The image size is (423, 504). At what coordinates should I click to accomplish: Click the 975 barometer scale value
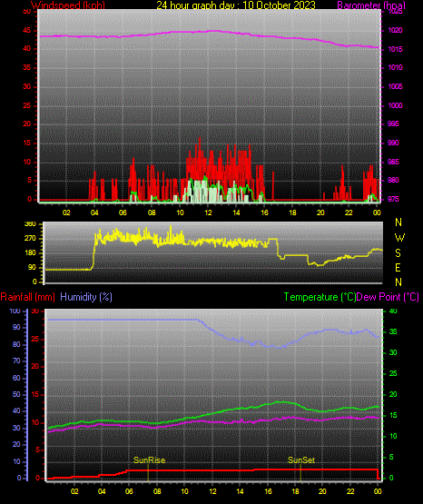(393, 199)
